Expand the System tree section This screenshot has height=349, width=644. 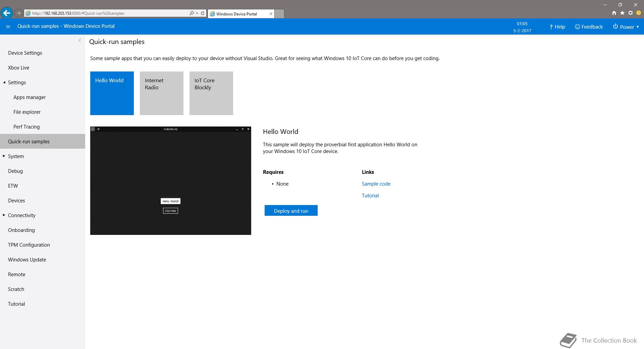click(4, 156)
